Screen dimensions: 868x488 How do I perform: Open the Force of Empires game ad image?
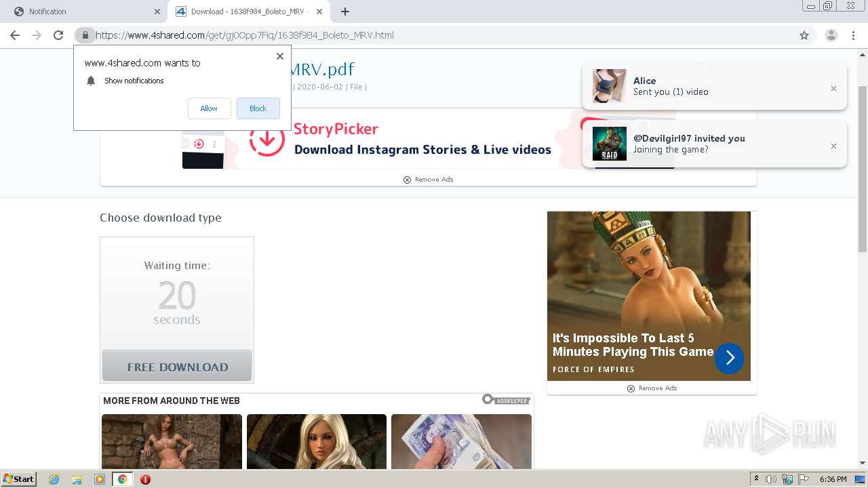649,296
